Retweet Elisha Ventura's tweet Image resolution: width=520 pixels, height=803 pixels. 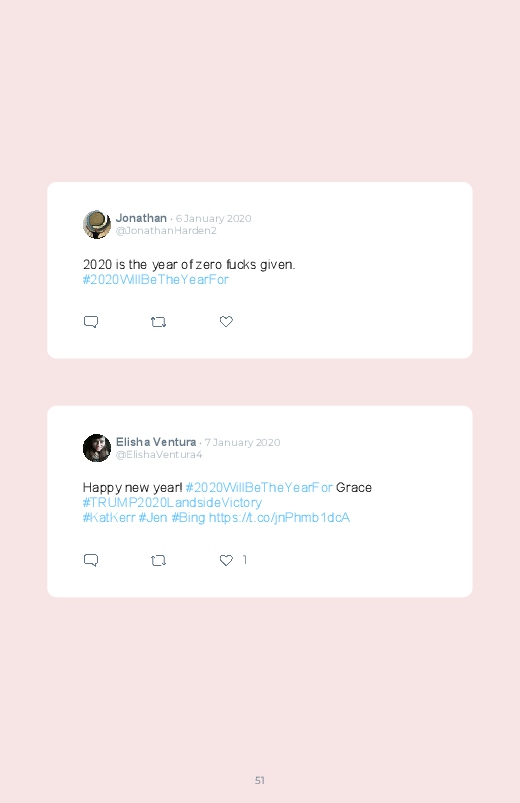[x=158, y=560]
